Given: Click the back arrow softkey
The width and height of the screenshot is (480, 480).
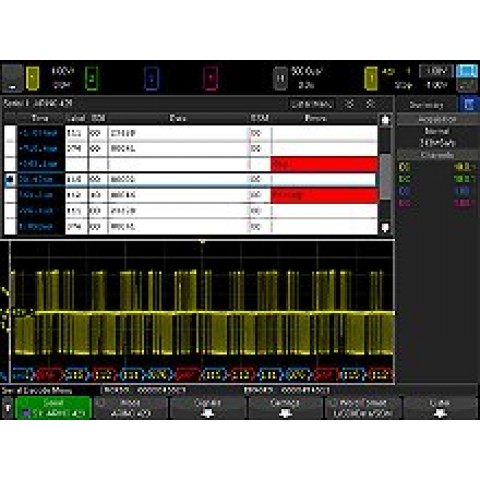Looking at the screenshot, I should point(7,408).
